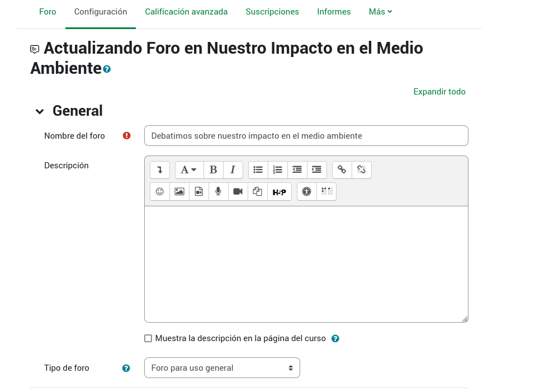Apply bold formatting in the editor
Viewport: 540px width, 392px height.
click(214, 170)
